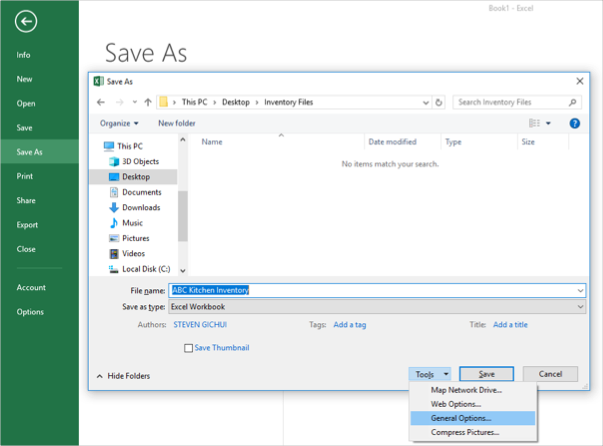
Task: Collapse the folder pane with Hide Folders
Action: (x=123, y=376)
